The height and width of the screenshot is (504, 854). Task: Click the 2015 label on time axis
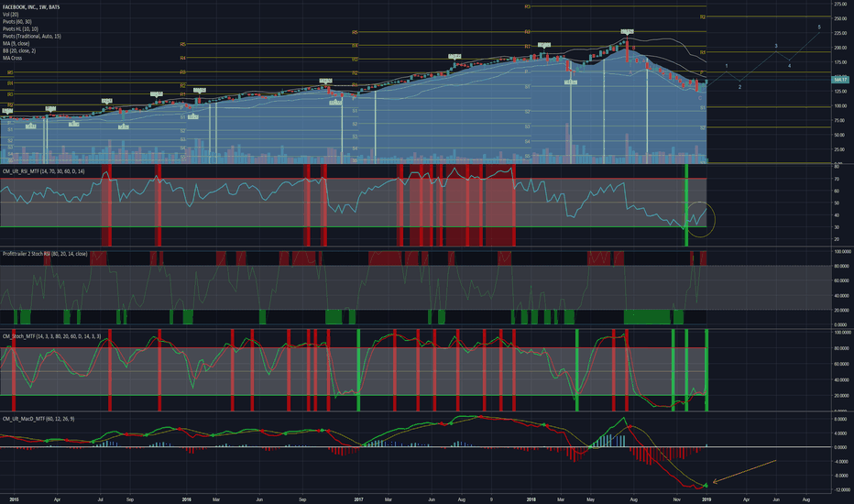pos(14,499)
